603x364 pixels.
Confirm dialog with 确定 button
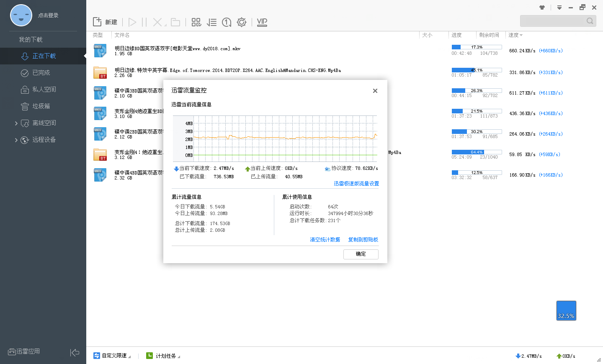point(361,254)
